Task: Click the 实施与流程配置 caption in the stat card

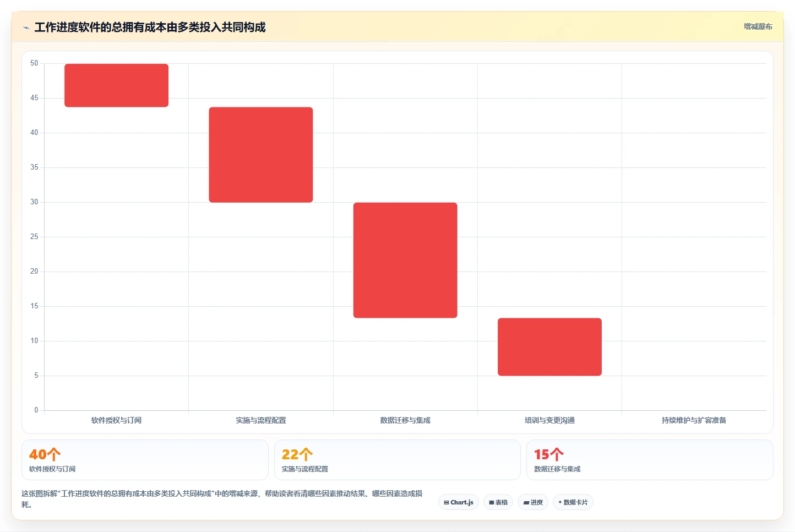Action: pos(305,469)
